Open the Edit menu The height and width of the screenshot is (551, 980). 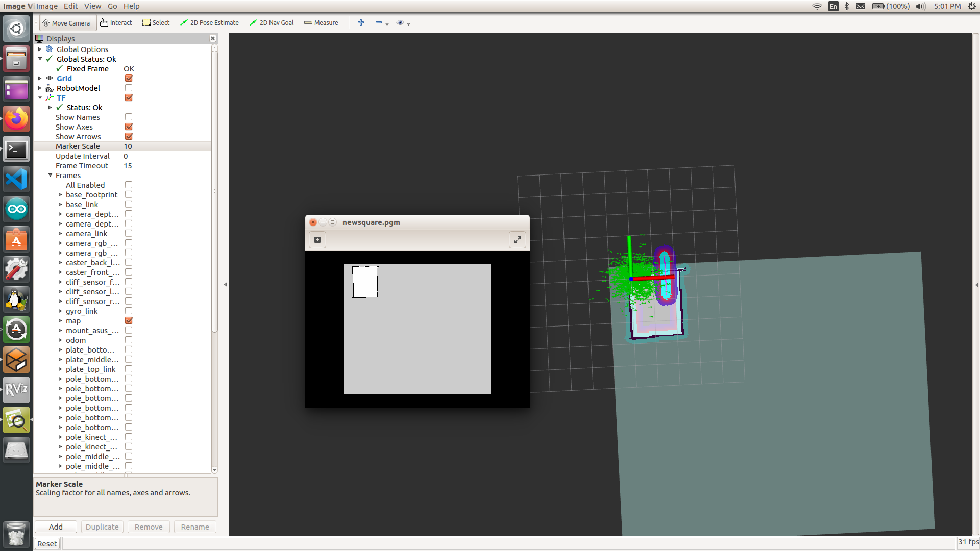[71, 6]
